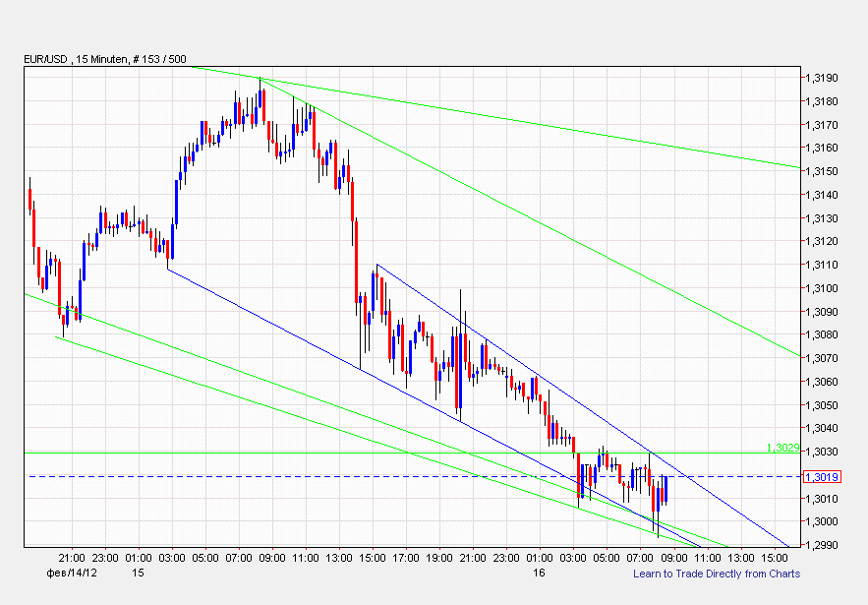Click the 1,3080 price axis label
868x605 pixels.
pyautogui.click(x=822, y=334)
